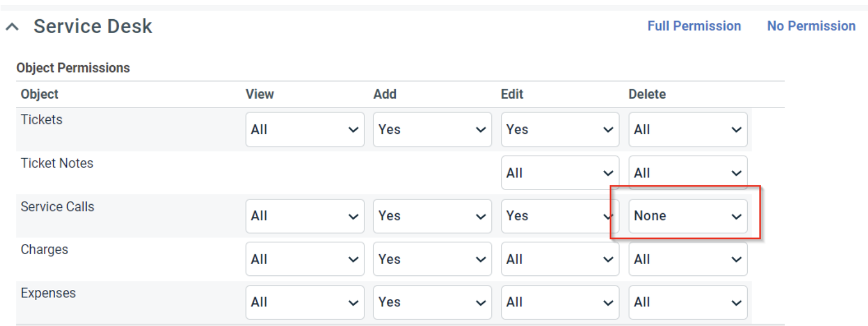Open the Expenses Delete dropdown
The width and height of the screenshot is (868, 326).
pos(688,302)
